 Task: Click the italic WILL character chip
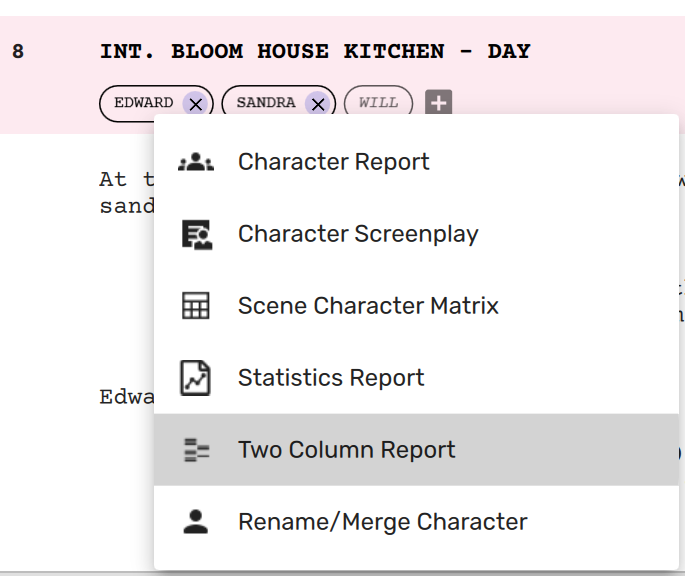click(x=378, y=103)
